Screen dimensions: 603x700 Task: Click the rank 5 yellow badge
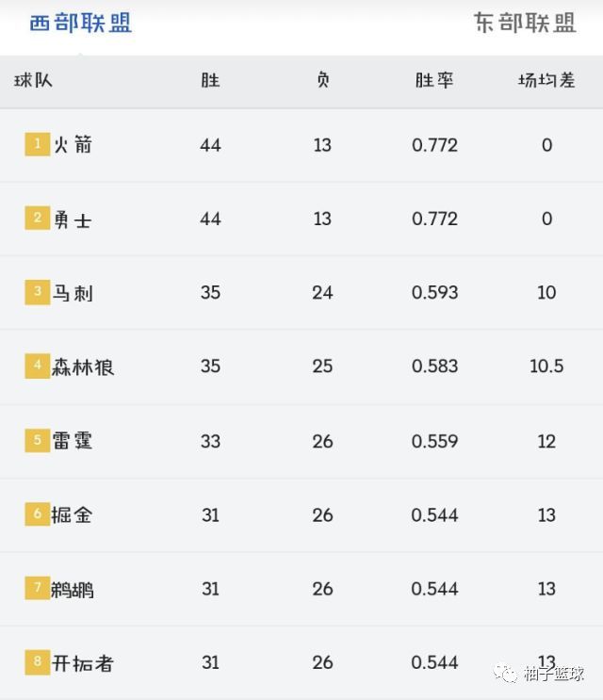38,440
